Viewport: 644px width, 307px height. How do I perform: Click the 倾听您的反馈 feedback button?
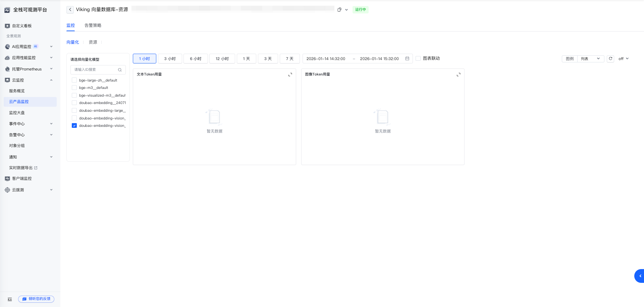pos(36,299)
